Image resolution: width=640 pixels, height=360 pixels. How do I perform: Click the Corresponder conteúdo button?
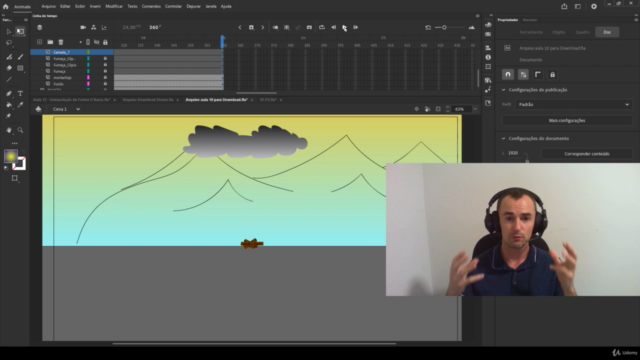point(587,154)
